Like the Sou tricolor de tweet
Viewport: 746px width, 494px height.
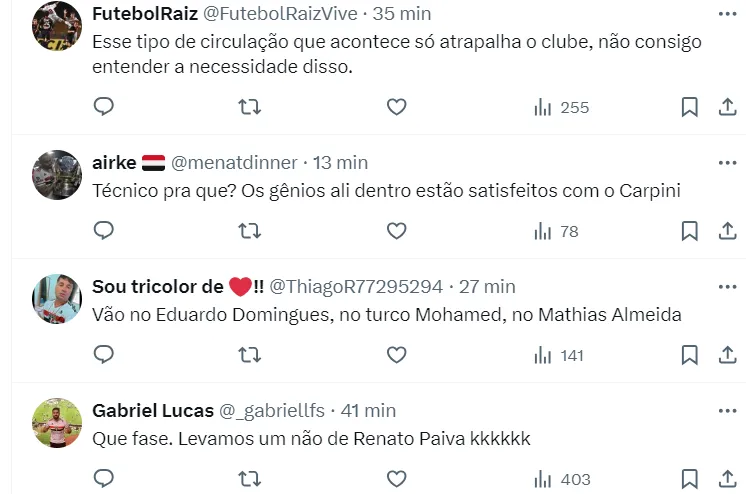pos(396,354)
